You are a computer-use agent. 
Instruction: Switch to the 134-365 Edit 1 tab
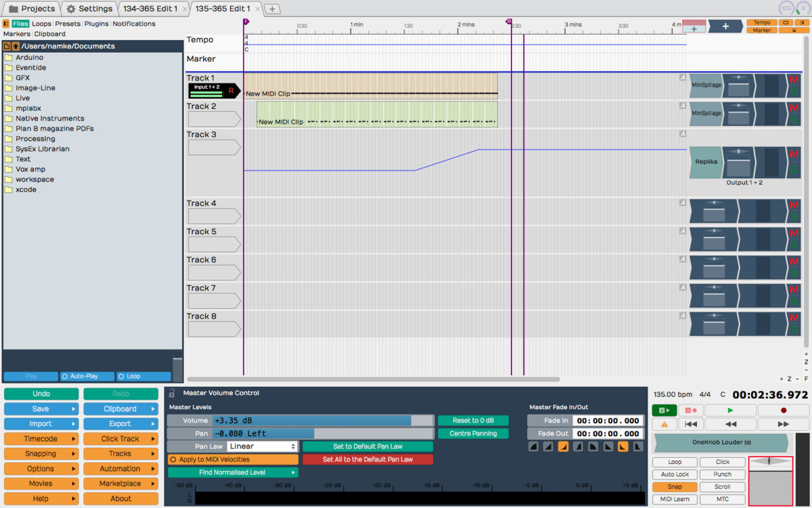coord(150,9)
